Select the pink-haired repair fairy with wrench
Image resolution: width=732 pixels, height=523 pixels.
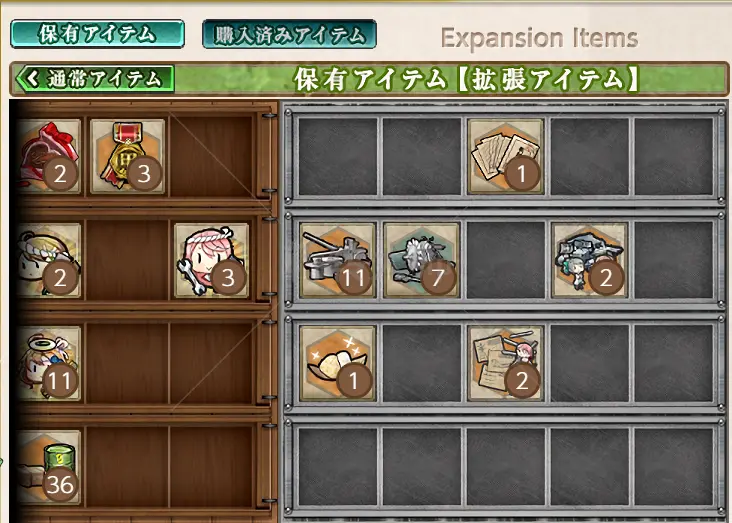click(x=211, y=260)
